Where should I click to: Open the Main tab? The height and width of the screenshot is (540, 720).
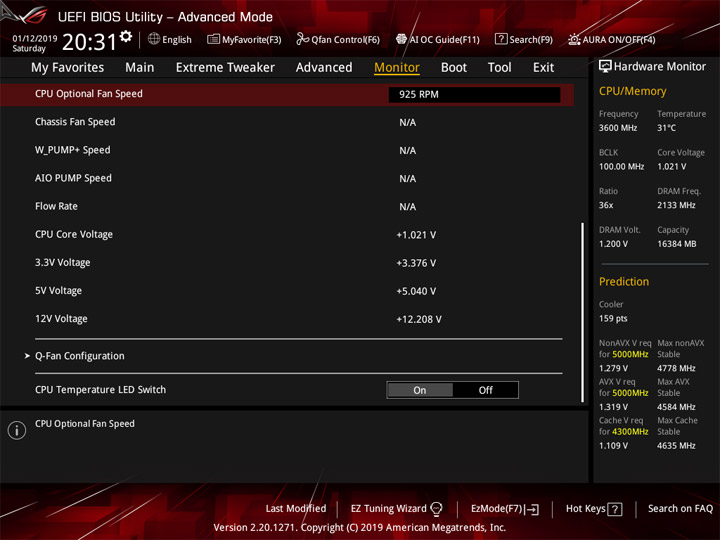coord(140,68)
